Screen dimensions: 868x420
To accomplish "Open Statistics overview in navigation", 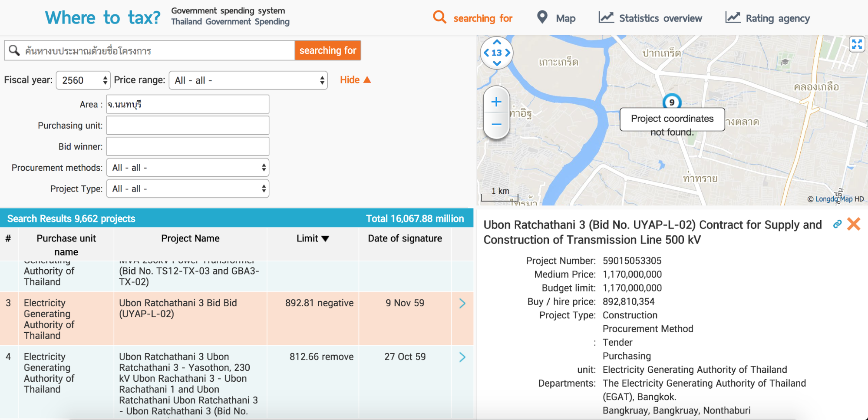I will pos(650,18).
